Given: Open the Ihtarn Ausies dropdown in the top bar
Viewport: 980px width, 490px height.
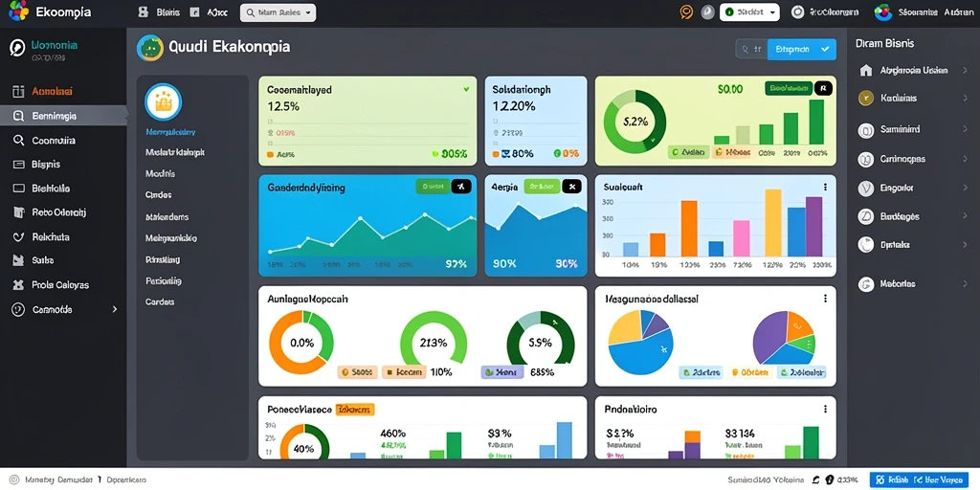Looking at the screenshot, I should (278, 12).
